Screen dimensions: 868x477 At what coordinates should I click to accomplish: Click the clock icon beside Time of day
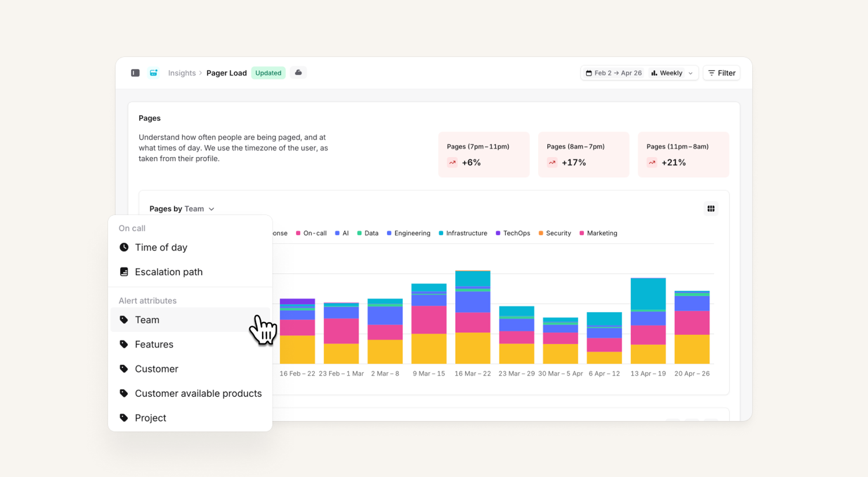click(x=124, y=247)
